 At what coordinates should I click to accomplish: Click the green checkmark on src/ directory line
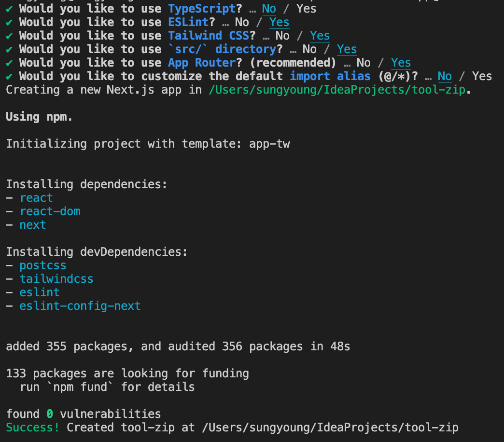click(x=9, y=50)
